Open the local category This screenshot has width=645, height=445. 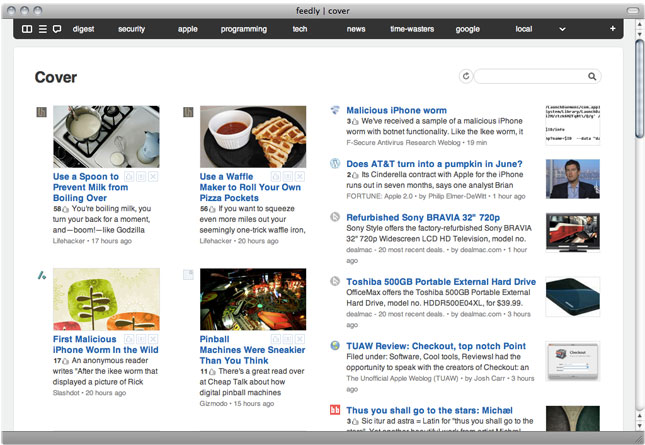tap(524, 29)
